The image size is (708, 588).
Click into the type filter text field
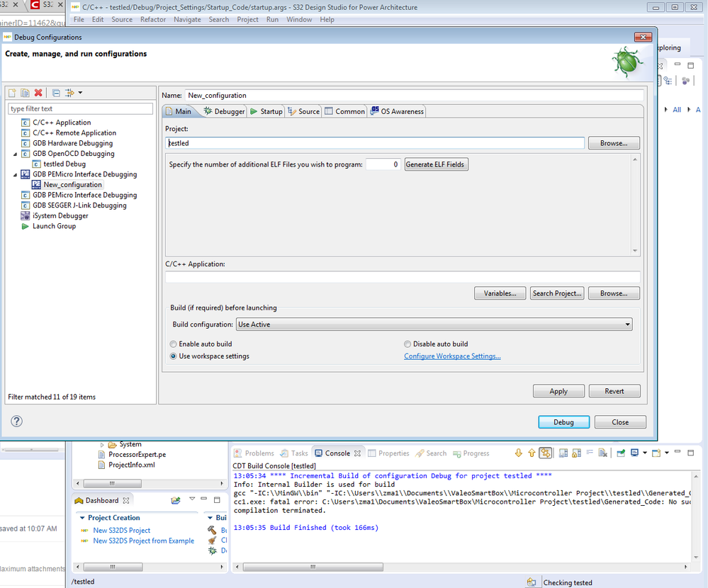pos(80,109)
